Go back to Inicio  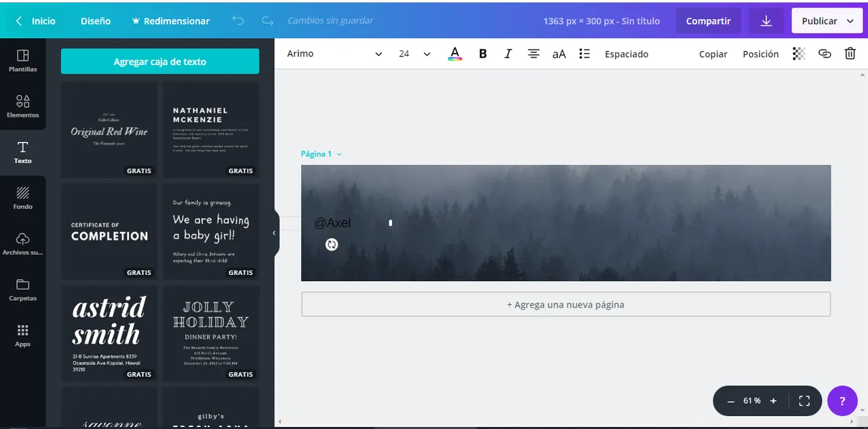[x=36, y=21]
